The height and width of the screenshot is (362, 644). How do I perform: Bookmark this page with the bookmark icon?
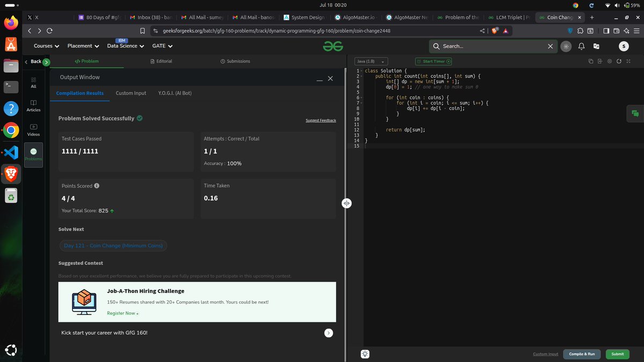click(143, 31)
